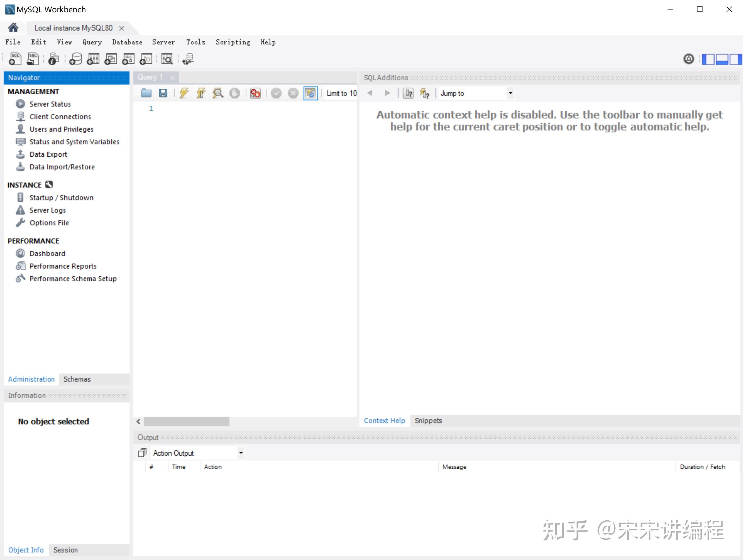The image size is (743, 560).
Task: Open Data Export in the Navigator
Action: [48, 154]
